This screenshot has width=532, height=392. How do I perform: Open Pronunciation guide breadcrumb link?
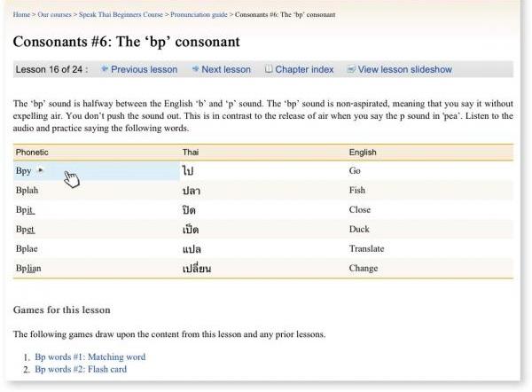[x=199, y=14]
